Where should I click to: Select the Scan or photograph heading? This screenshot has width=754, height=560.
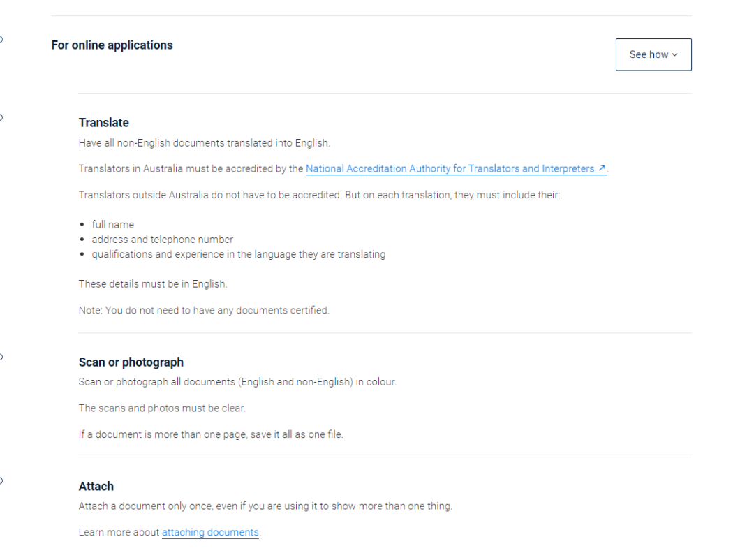point(131,362)
